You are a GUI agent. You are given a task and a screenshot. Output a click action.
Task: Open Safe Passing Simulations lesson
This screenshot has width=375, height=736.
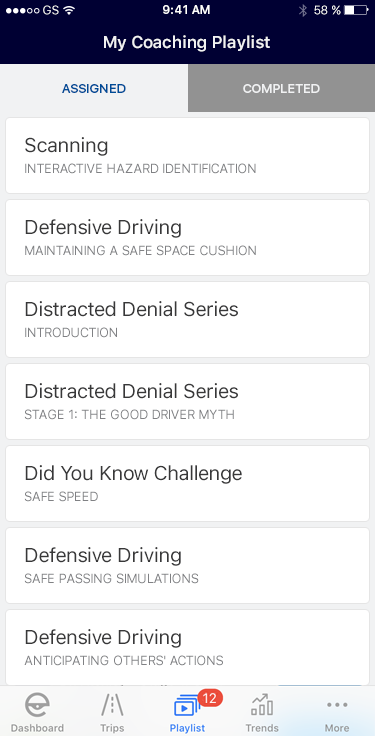point(187,565)
